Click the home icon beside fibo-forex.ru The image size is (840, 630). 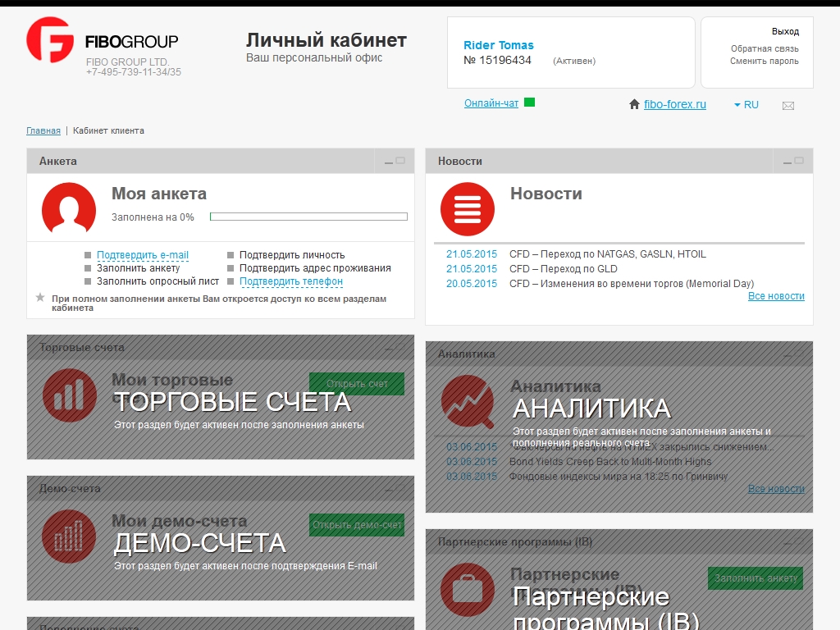(634, 105)
